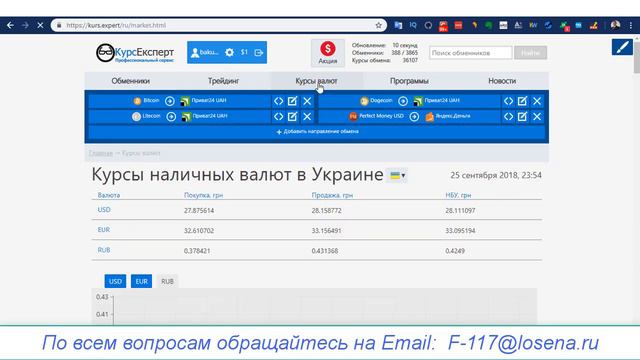
Task: Select Яндекс.Деньги target currency
Action: pos(453,116)
